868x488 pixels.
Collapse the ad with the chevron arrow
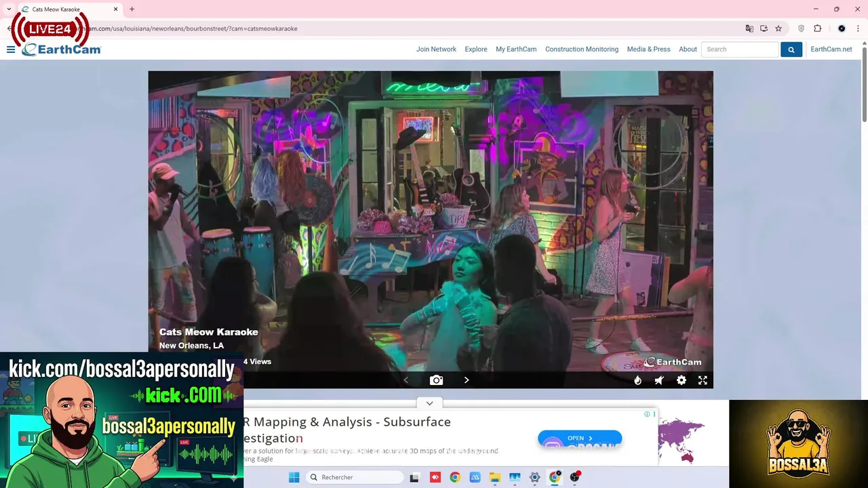pos(429,403)
